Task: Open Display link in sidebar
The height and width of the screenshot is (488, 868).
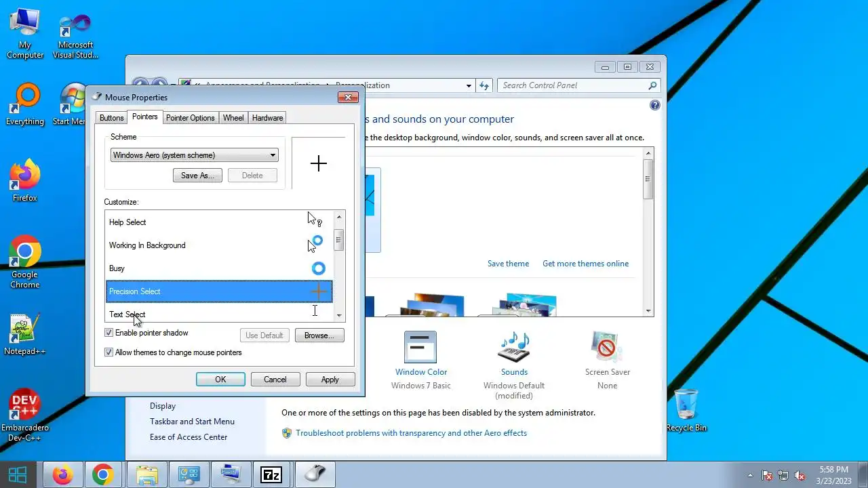Action: tap(163, 406)
